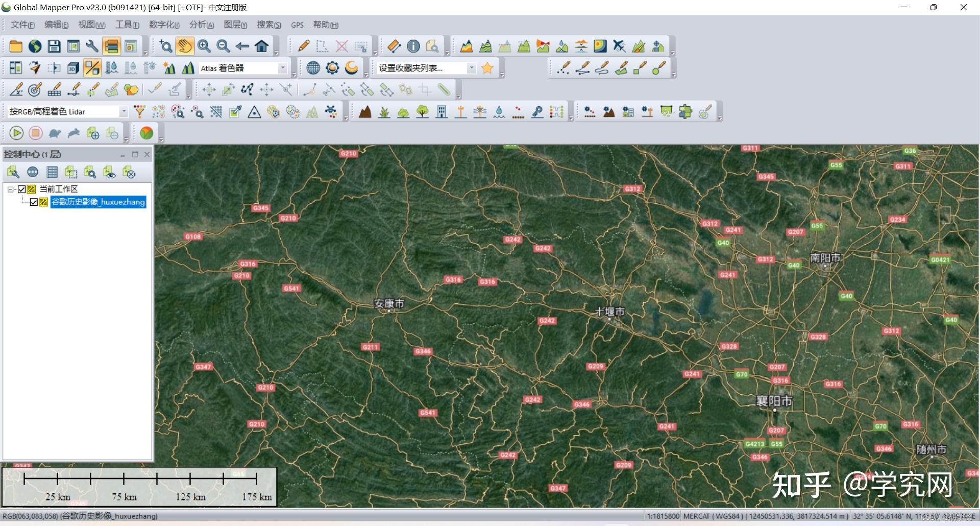This screenshot has height=526, width=980.
Task: Collapse the 当前工作区 tree node
Action: pos(10,189)
